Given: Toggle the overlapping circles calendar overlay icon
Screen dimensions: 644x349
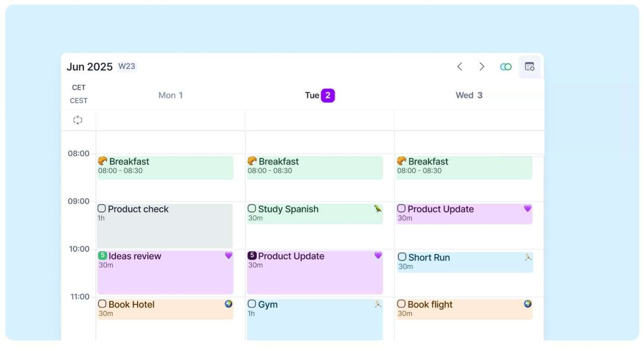Looking at the screenshot, I should [506, 67].
